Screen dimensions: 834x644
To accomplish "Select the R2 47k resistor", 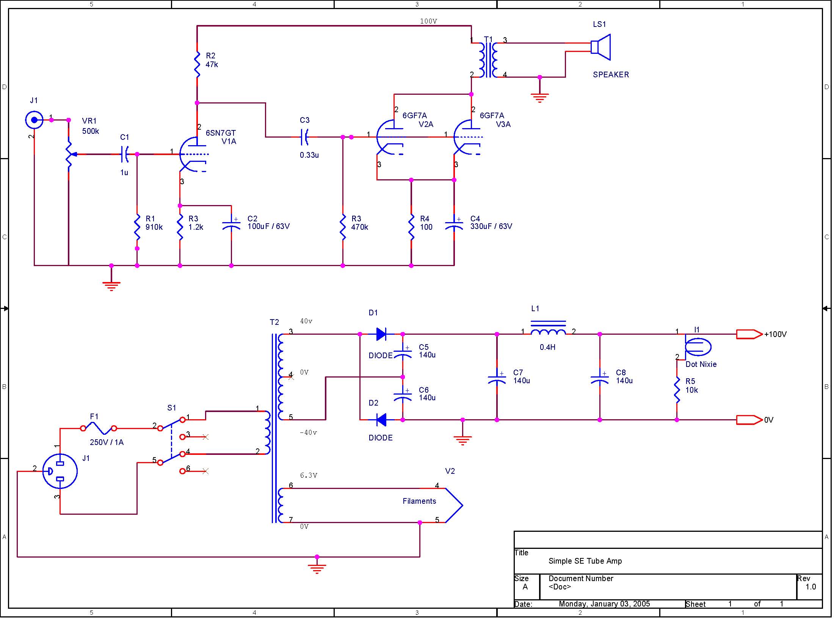I will pyautogui.click(x=198, y=64).
